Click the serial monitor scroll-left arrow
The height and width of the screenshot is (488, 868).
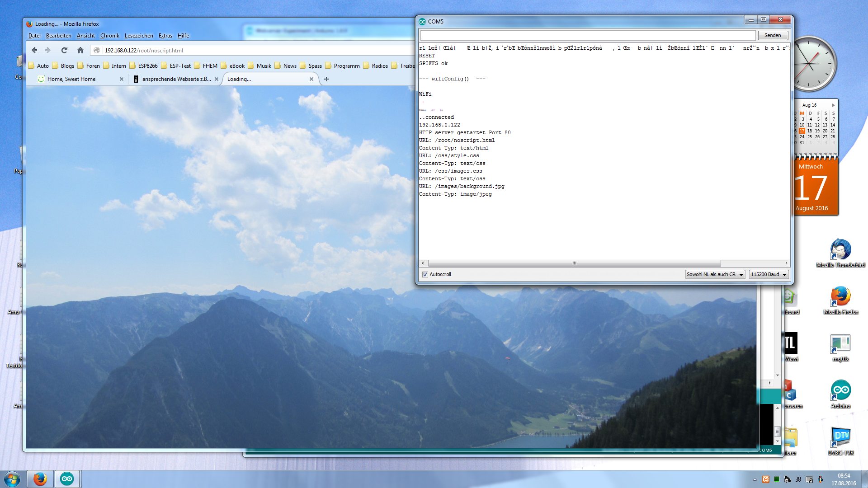tap(423, 263)
